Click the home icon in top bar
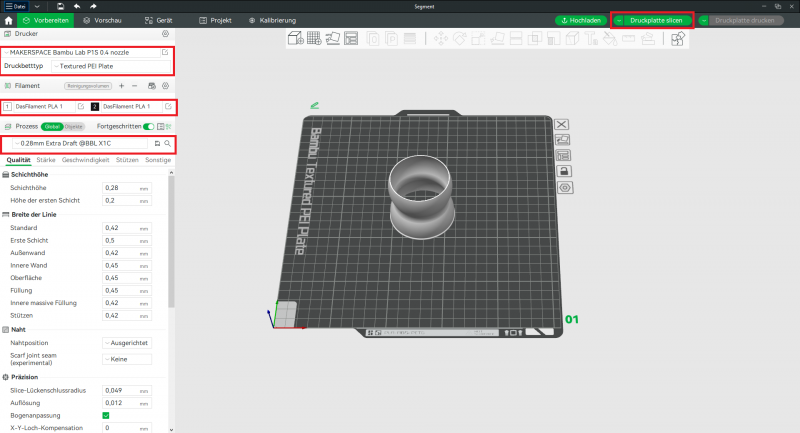This screenshot has height=433, width=800. [10, 20]
